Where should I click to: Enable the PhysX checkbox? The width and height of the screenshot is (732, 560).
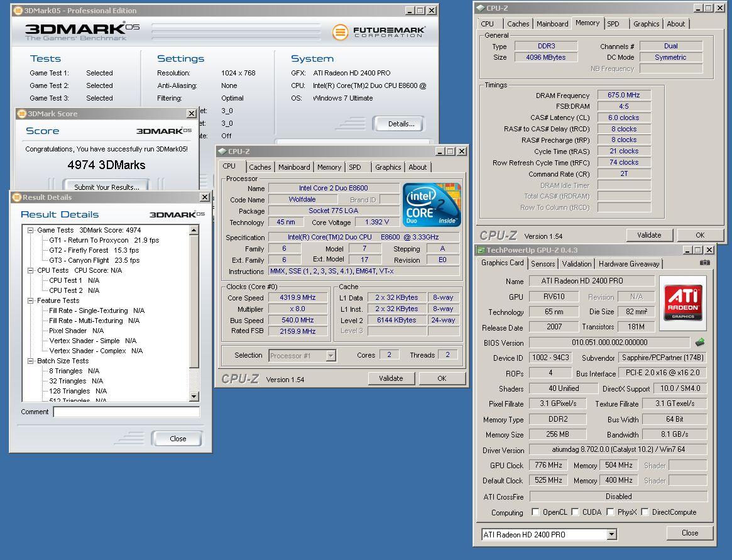610,512
